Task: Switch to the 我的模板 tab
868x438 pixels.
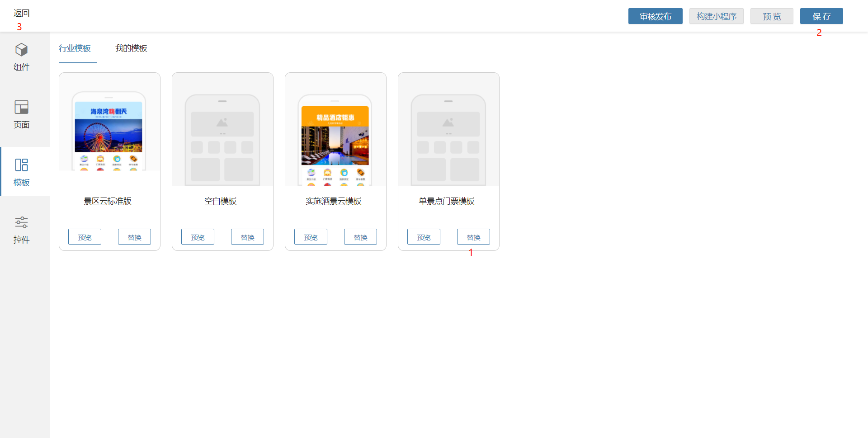Action: coord(131,48)
